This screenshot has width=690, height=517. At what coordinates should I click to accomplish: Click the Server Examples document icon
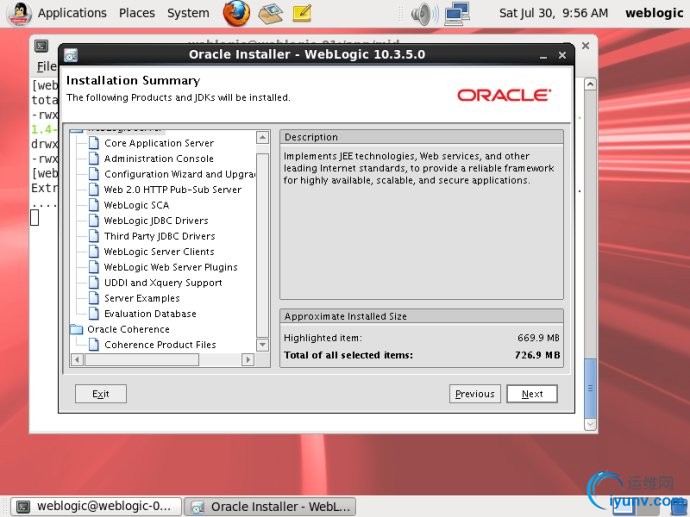tap(93, 298)
